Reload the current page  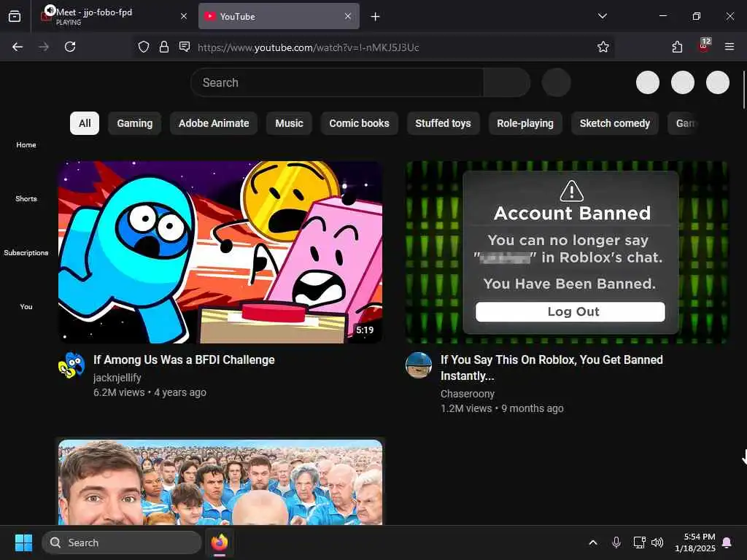(70, 47)
